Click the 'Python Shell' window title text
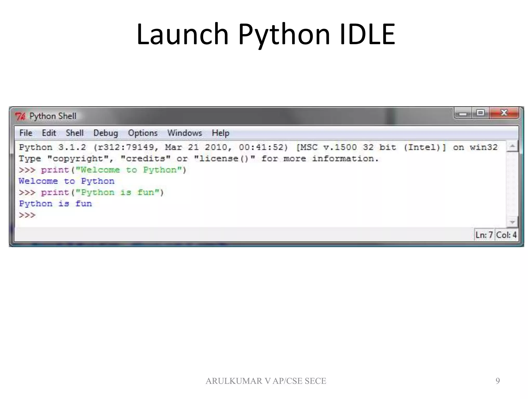The image size is (532, 399). [53, 116]
